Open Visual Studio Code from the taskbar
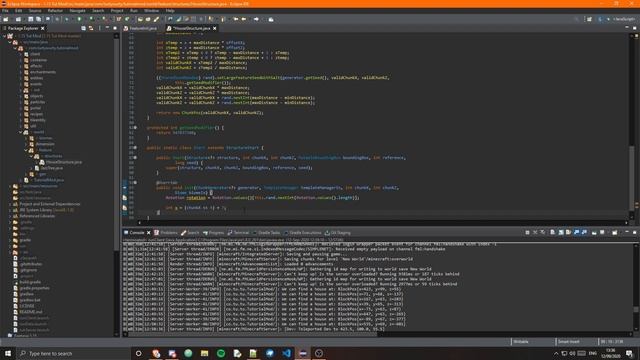This screenshot has width=640, height=360. pyautogui.click(x=286, y=353)
